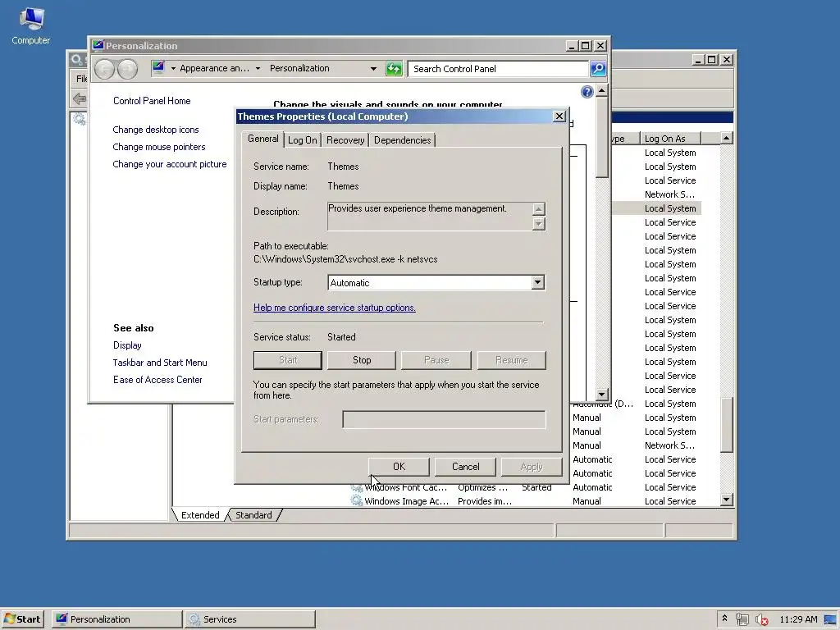Click the Windows Font Cache service gear icon

pyautogui.click(x=357, y=487)
